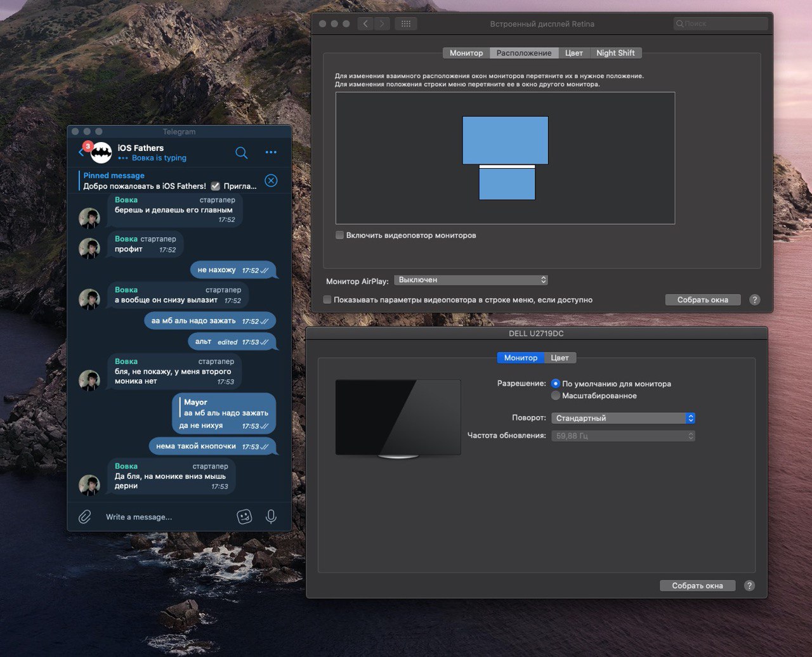Image resolution: width=812 pixels, height=657 pixels.
Task: Enable 'Включить видеоповтор мониторов' checkbox
Action: pyautogui.click(x=340, y=235)
